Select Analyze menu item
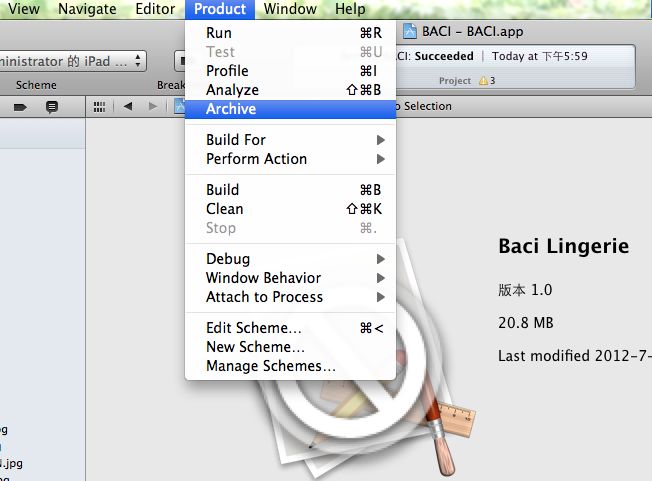Screen dimensions: 652x481 point(290,90)
